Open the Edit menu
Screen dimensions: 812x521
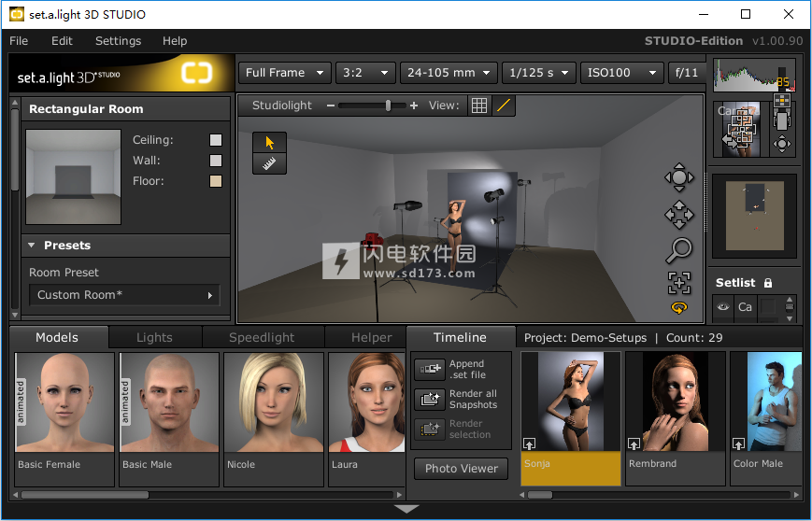(62, 41)
